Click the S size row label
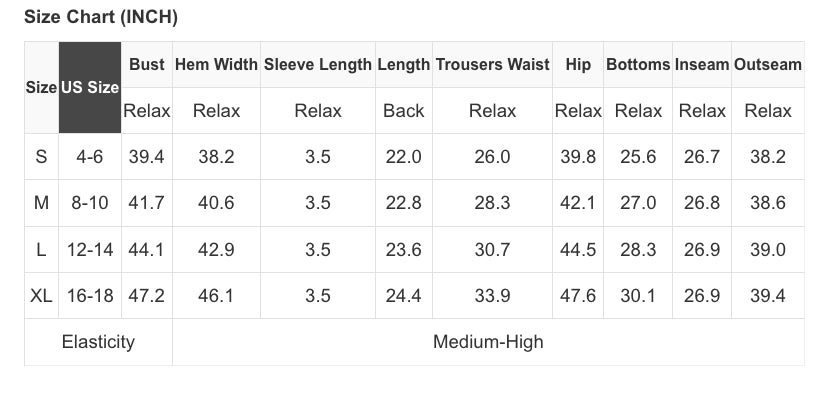The width and height of the screenshot is (834, 396). point(41,157)
